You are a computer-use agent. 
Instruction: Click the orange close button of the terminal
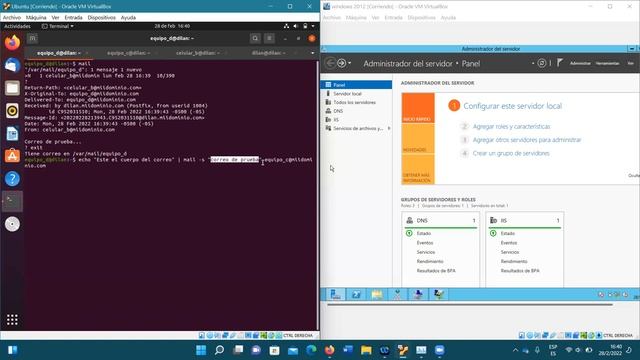312,38
